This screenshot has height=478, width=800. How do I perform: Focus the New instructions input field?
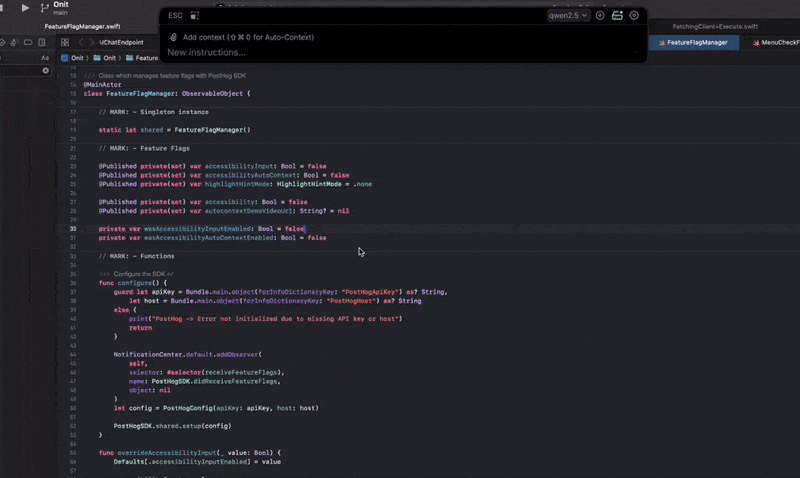[401, 53]
